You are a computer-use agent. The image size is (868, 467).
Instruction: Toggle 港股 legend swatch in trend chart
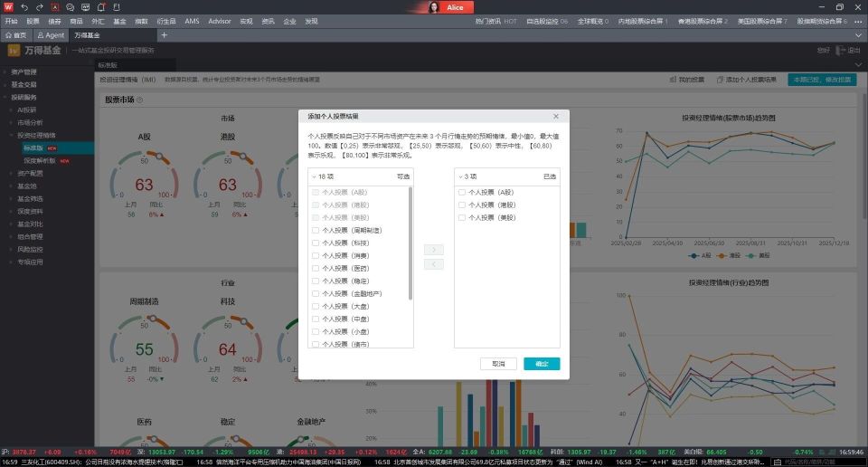coord(722,256)
